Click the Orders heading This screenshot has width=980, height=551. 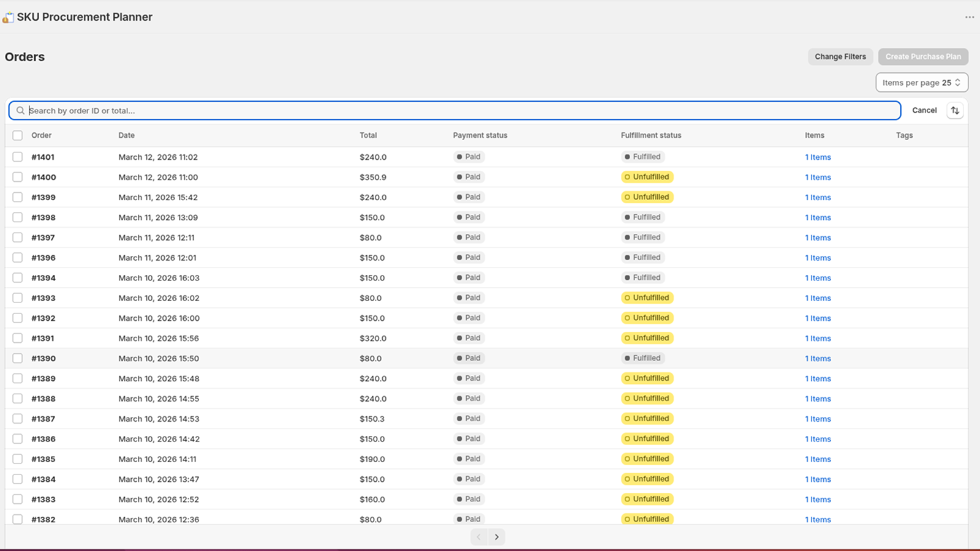[x=24, y=56]
